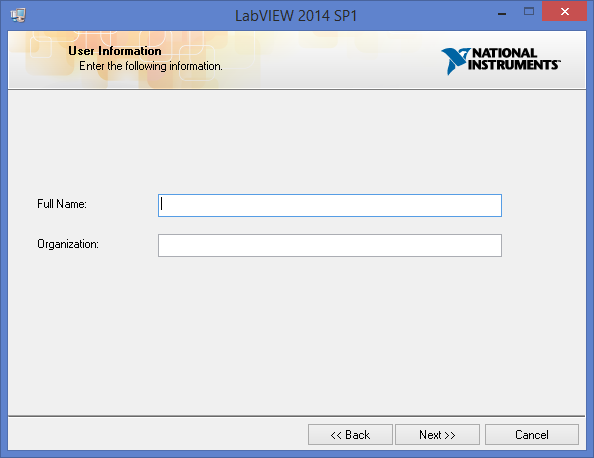Click the National Instruments logo
The width and height of the screenshot is (594, 458).
coord(501,61)
